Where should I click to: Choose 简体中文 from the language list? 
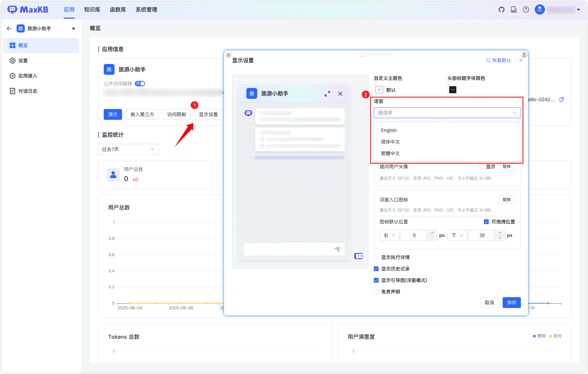point(390,142)
